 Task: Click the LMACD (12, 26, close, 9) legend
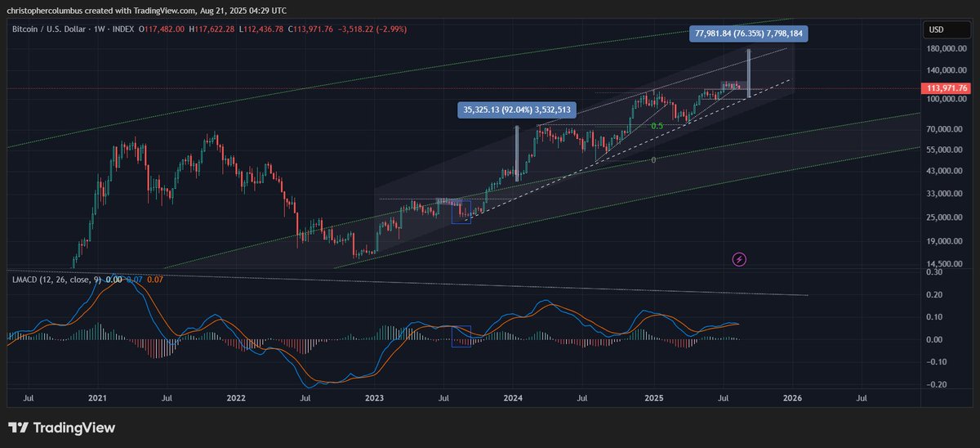[x=56, y=280]
